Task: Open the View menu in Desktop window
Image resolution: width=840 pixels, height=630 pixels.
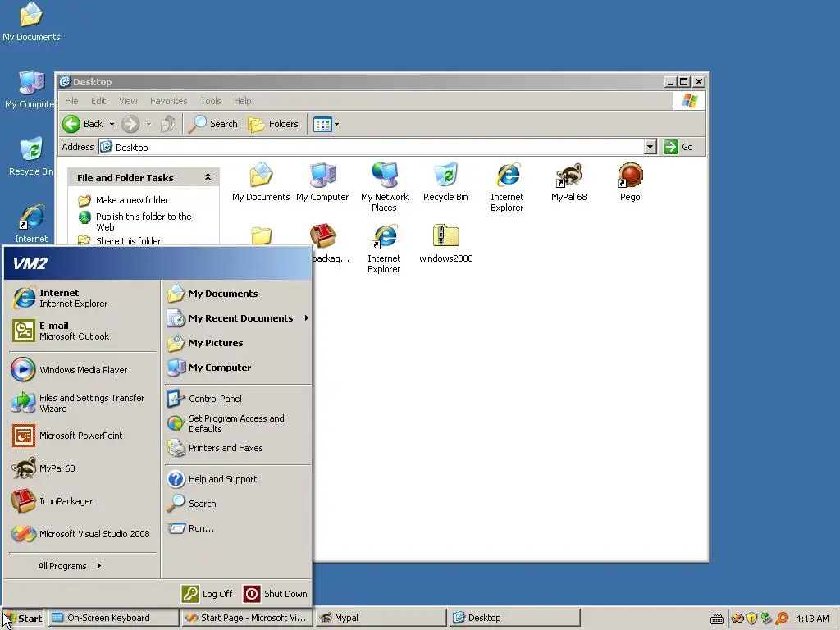Action: tap(128, 101)
